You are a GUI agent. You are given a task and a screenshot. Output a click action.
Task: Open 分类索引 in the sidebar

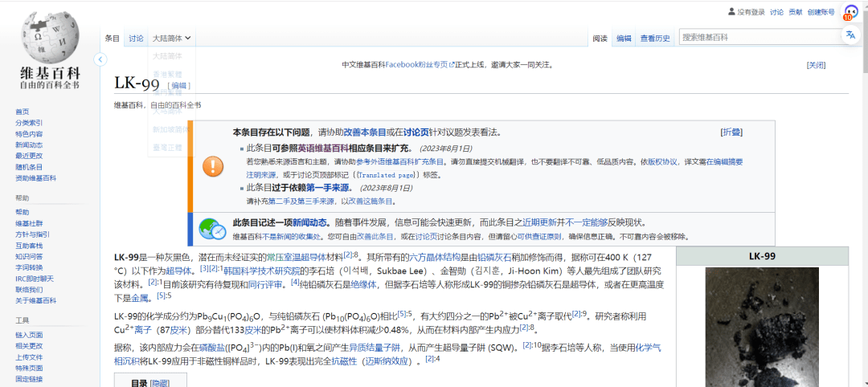29,123
